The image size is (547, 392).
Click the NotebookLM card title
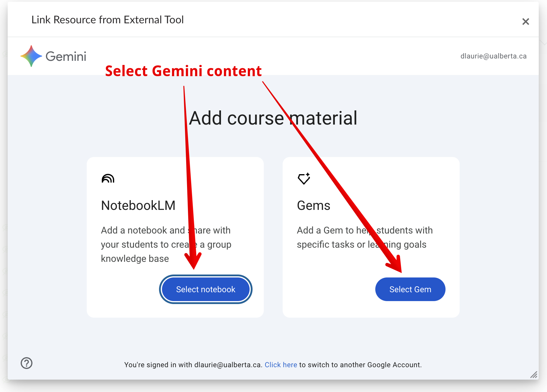138,205
